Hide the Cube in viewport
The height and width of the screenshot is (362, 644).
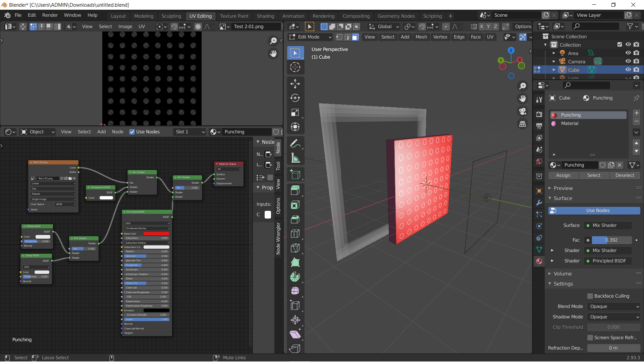pyautogui.click(x=628, y=69)
